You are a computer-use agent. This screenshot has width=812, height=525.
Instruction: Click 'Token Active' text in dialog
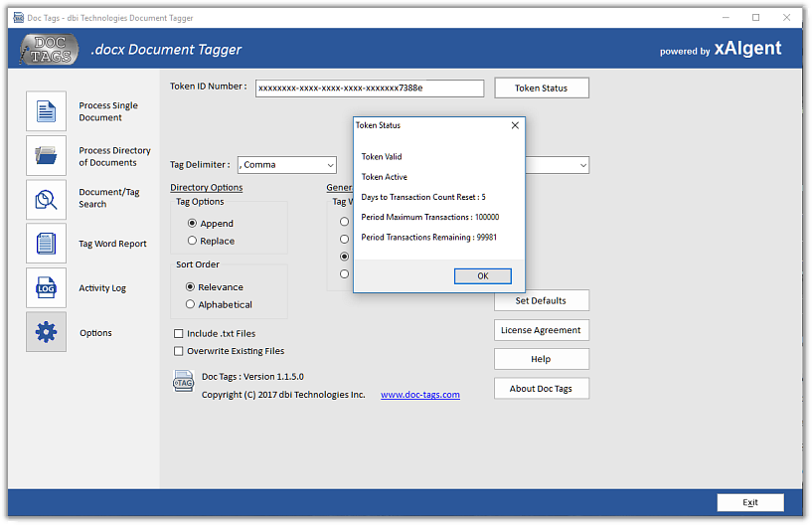click(x=385, y=177)
